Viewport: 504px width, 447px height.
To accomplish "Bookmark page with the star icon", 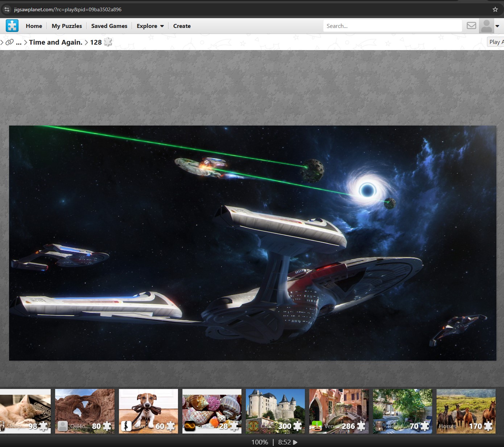I will click(x=495, y=9).
